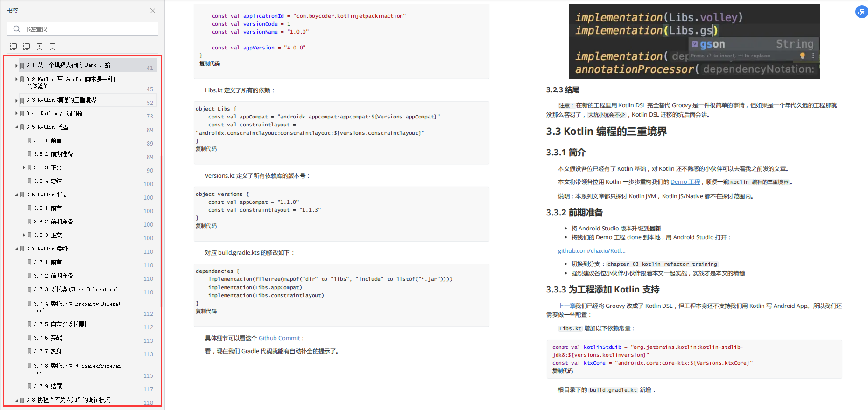
Task: Follow the 上一章 link
Action: pyautogui.click(x=566, y=306)
